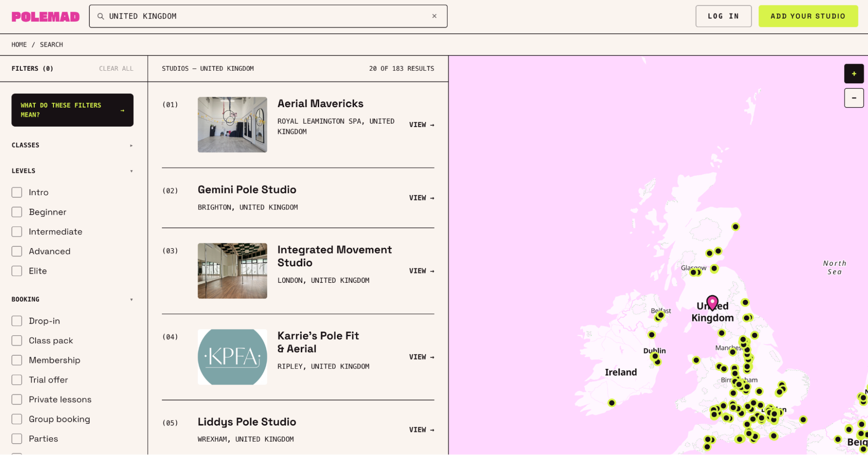Enable the Parties filter
The height and width of the screenshot is (455, 868).
[x=17, y=439]
